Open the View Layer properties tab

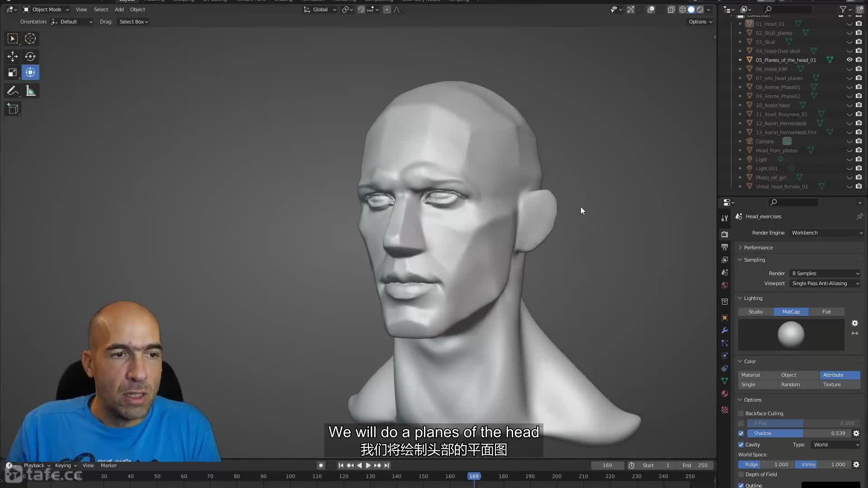[725, 259]
